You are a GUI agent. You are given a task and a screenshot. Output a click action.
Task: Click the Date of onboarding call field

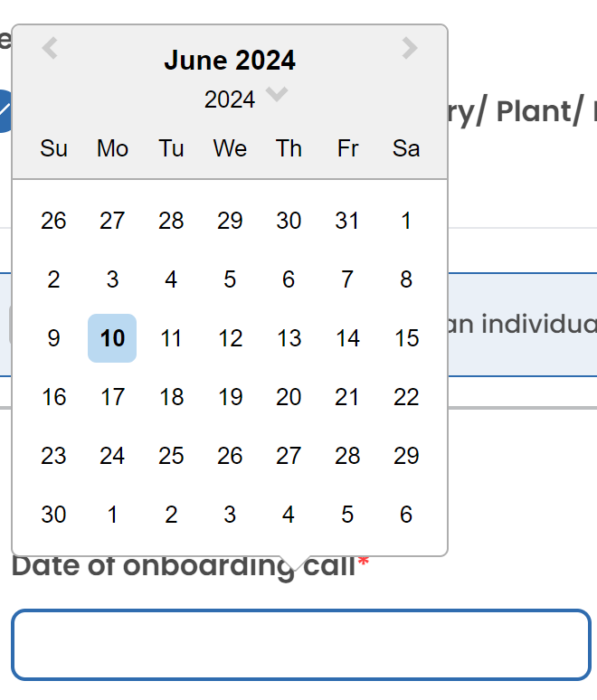tap(300, 645)
